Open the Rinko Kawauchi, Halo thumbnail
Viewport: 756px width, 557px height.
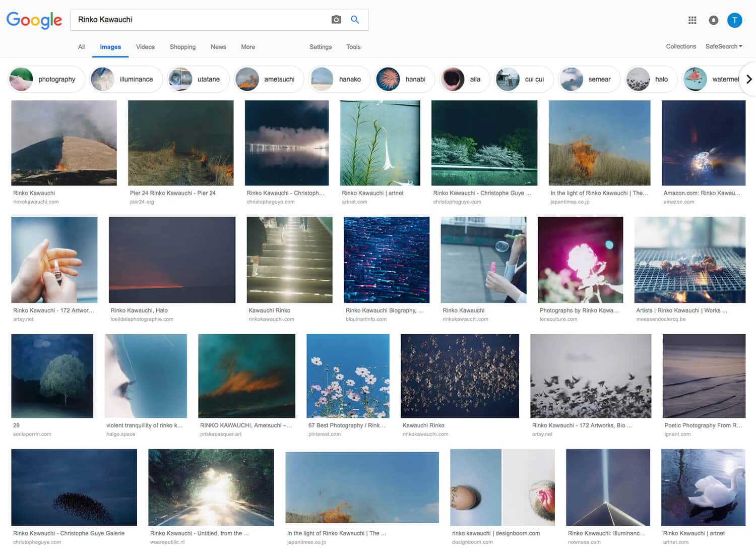pos(172,260)
